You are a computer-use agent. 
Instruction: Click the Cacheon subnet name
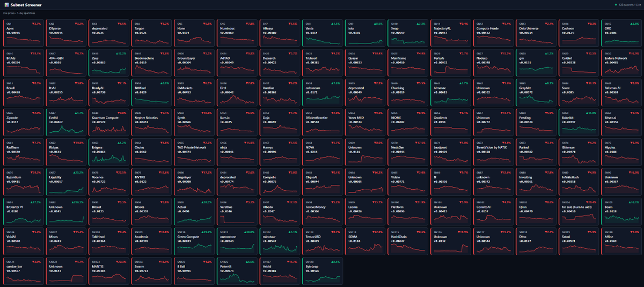[x=568, y=28]
